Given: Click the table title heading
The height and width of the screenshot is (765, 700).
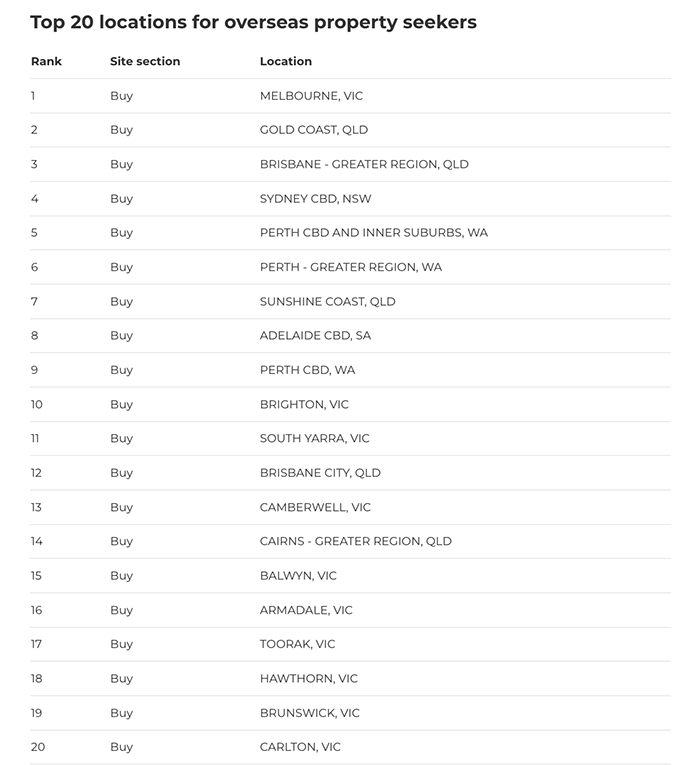Looking at the screenshot, I should pyautogui.click(x=254, y=22).
